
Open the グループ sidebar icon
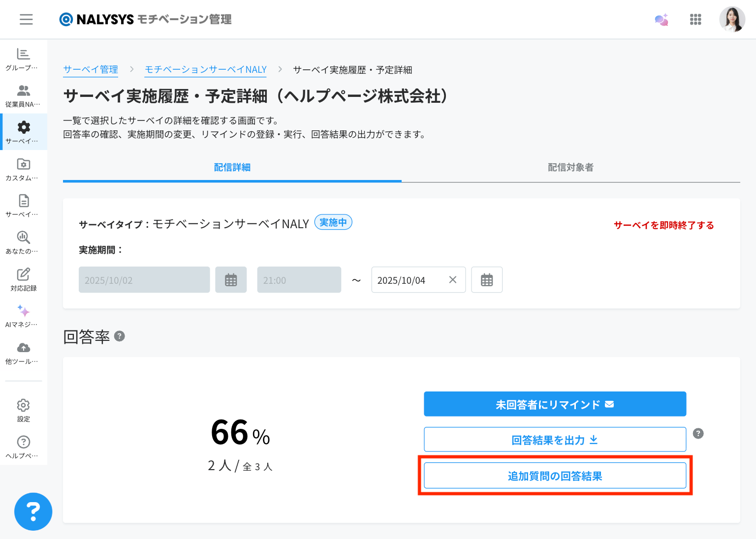click(23, 59)
